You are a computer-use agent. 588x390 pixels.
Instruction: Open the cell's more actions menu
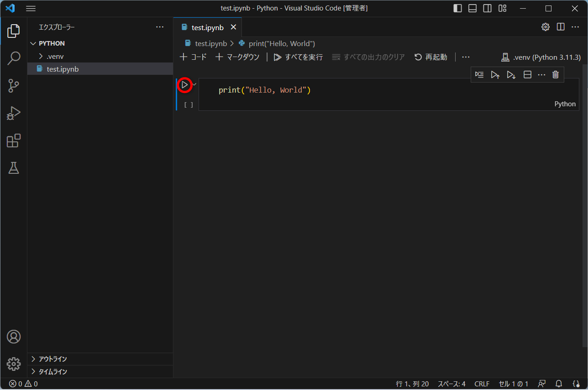tap(541, 74)
